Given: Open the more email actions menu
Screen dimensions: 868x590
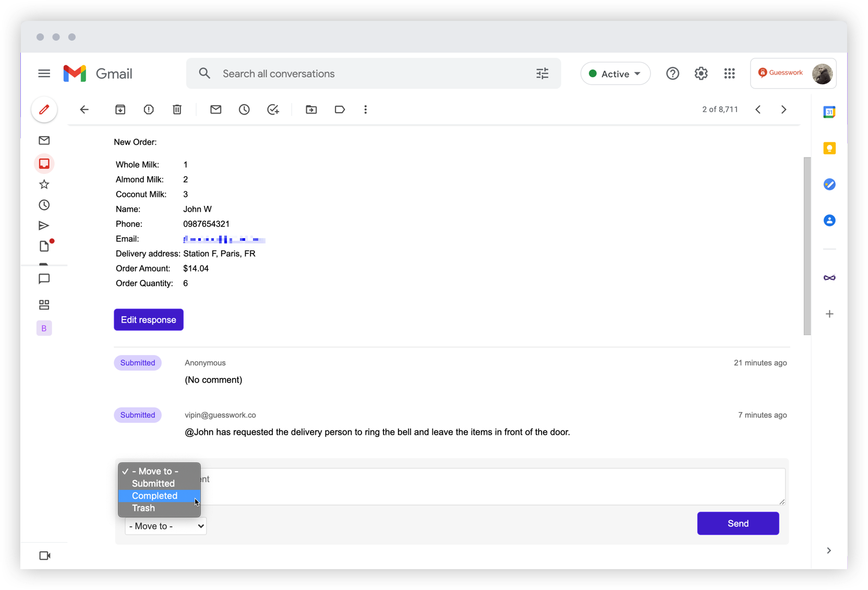Looking at the screenshot, I should [365, 109].
